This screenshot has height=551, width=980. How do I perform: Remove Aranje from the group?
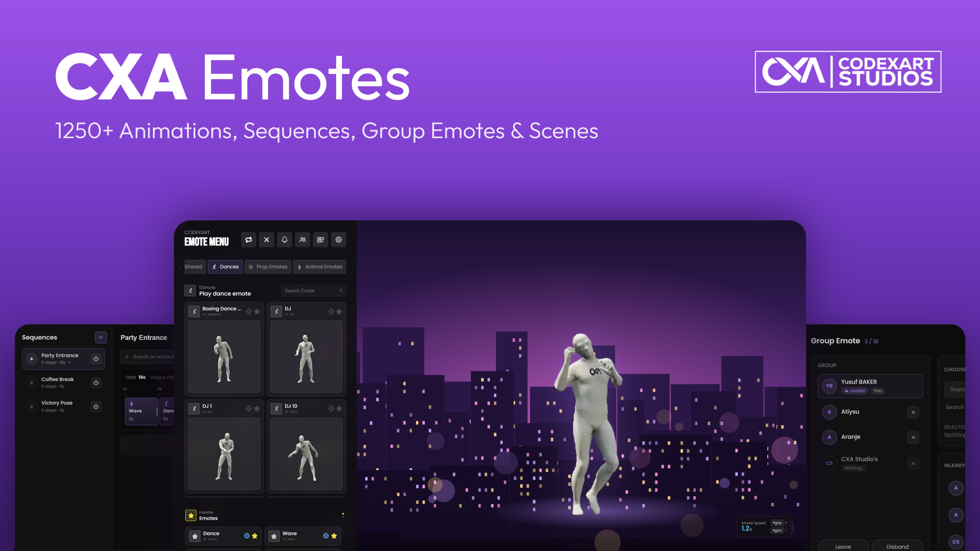pos(913,437)
